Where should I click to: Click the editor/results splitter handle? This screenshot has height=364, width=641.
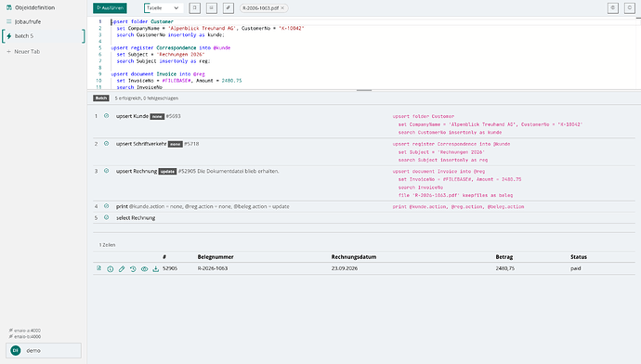364,90
